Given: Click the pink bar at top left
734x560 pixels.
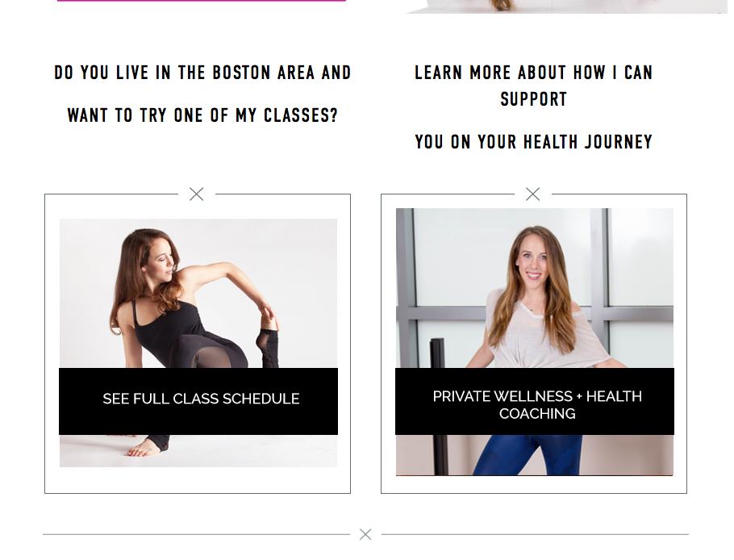Looking at the screenshot, I should coord(202,1).
